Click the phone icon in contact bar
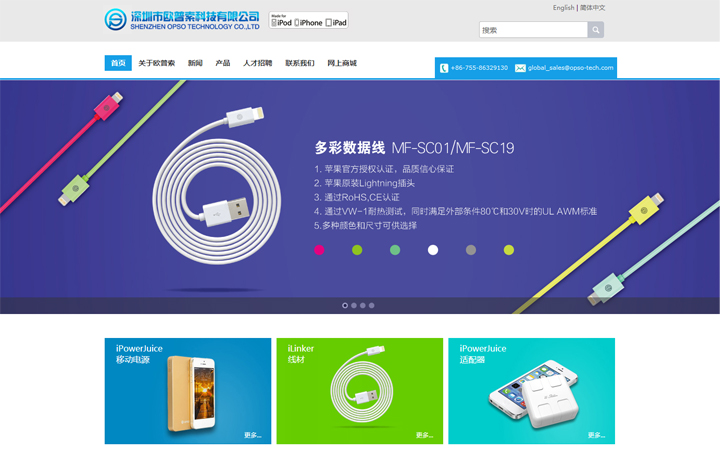The height and width of the screenshot is (450, 720). 444,68
